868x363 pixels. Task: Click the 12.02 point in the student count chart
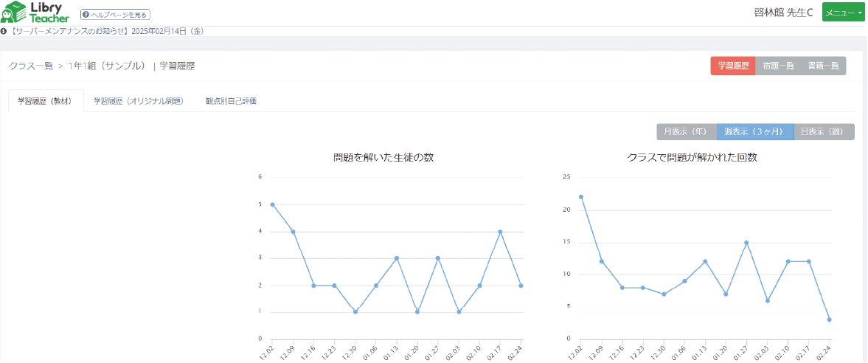[x=272, y=204]
